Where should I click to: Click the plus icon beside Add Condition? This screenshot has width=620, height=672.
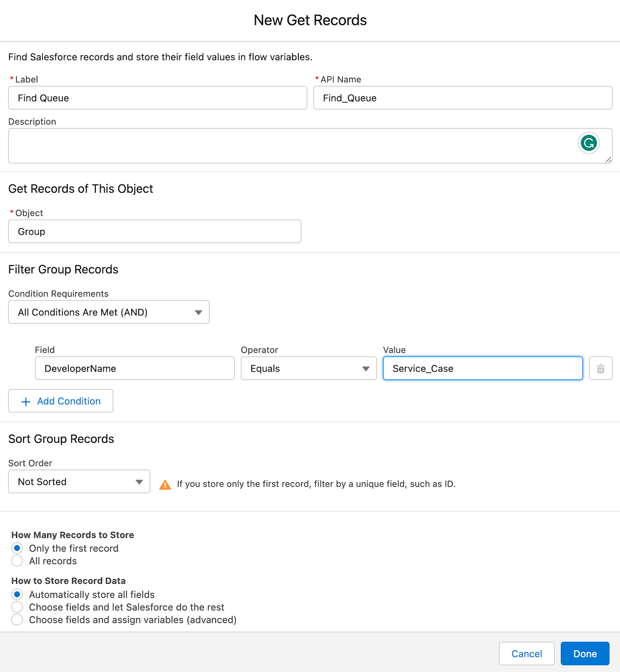tap(26, 402)
